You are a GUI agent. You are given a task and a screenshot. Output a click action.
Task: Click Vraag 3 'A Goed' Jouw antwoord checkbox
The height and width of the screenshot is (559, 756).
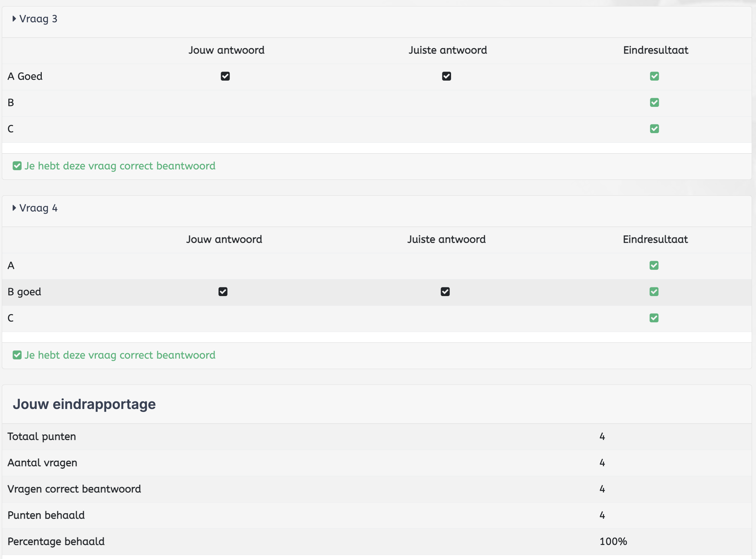[225, 76]
